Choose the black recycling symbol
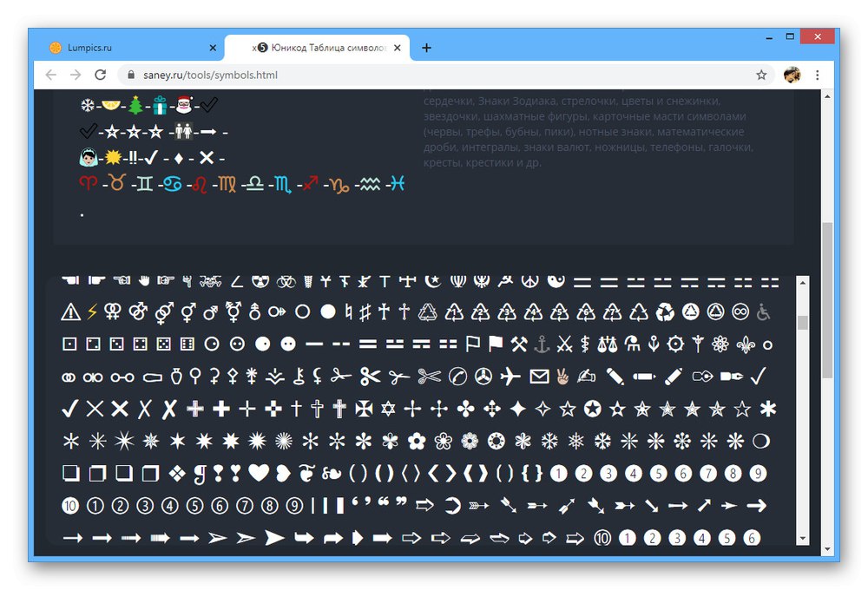This screenshot has width=868, height=590. 665,312
